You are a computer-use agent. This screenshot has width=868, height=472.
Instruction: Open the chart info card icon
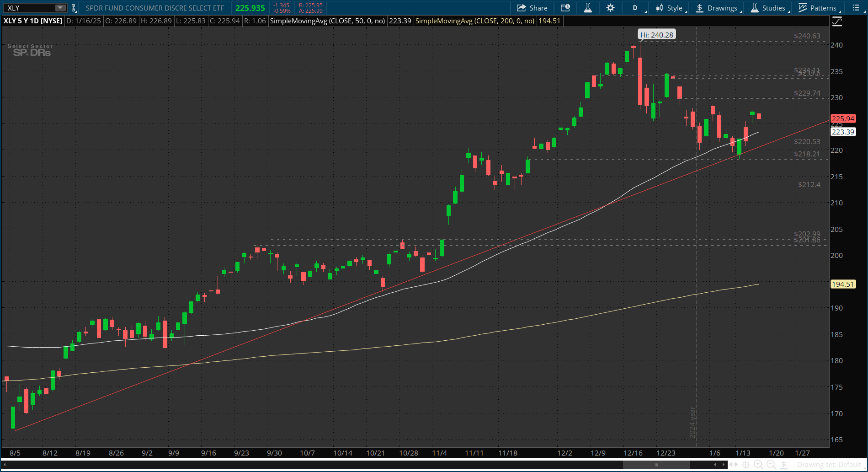pyautogui.click(x=565, y=8)
